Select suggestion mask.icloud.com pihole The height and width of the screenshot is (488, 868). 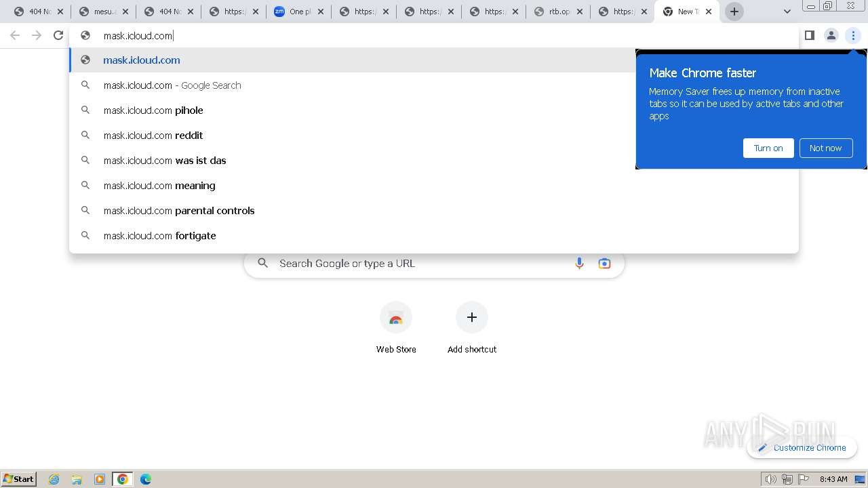[x=434, y=110]
